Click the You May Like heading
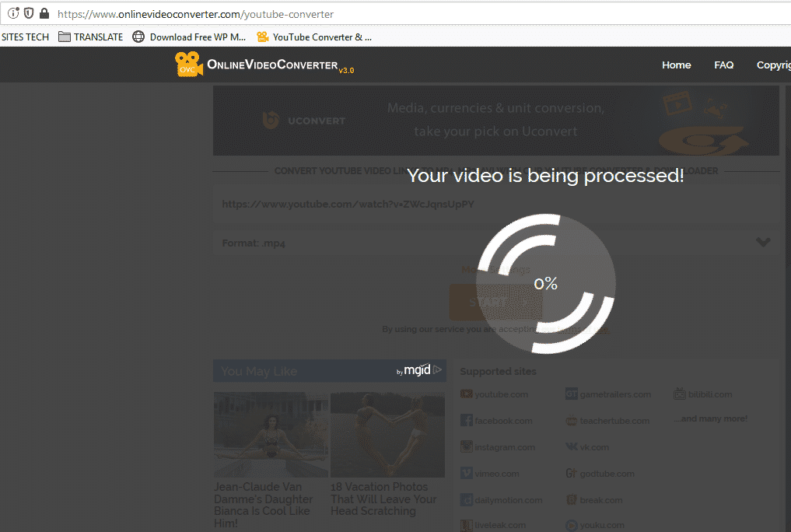This screenshot has width=791, height=532. [259, 371]
